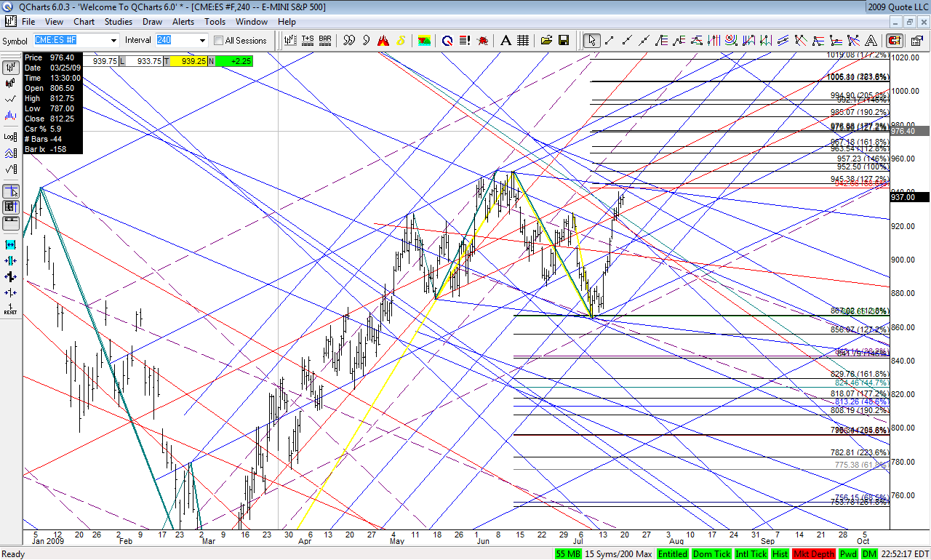Open the Chart menu
931x560 pixels.
tap(84, 22)
